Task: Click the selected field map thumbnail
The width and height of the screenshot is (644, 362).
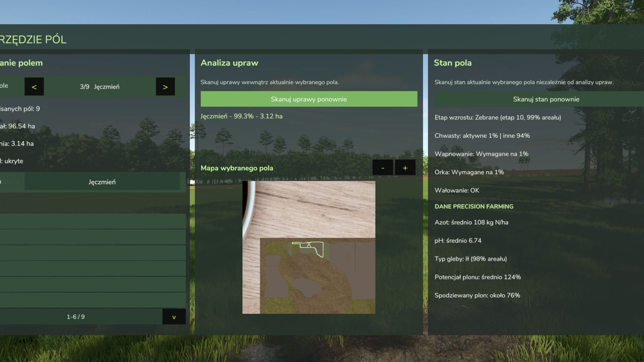Action: click(309, 247)
